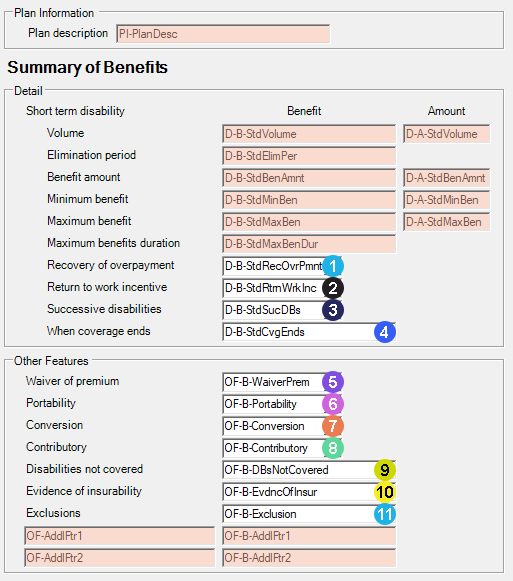Viewport: 513px width, 581px height.
Task: Select the OF-B-AddlFtr2 benefit field
Action: [309, 558]
